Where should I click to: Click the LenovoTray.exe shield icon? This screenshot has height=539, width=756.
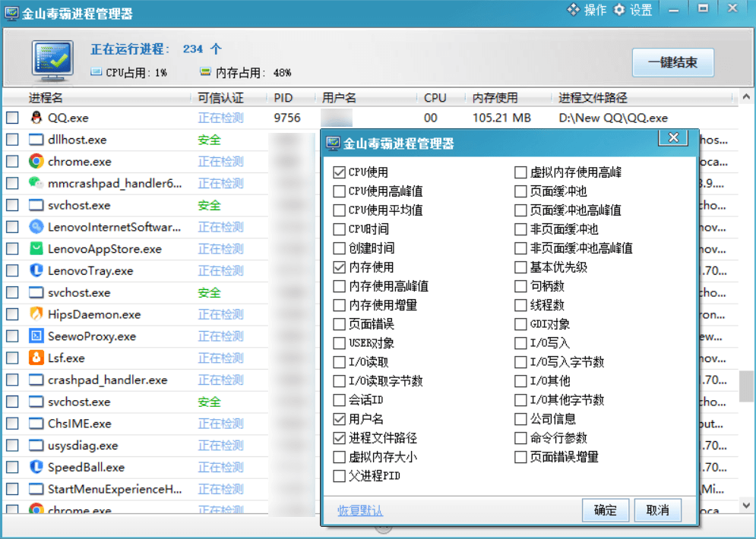tap(36, 270)
